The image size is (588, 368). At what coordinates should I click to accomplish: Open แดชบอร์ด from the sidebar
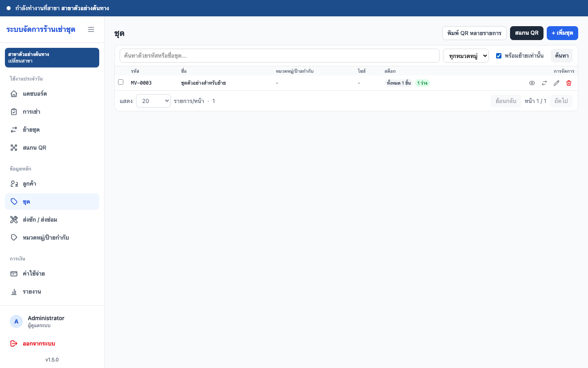(x=52, y=94)
